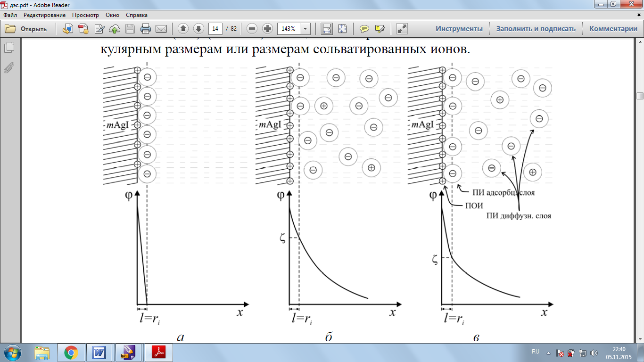Send file by email envelope icon
The height and width of the screenshot is (362, 644).
pos(161,29)
